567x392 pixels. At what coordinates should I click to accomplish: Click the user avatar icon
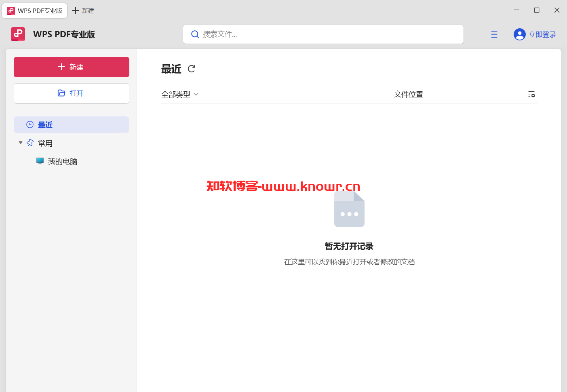[520, 34]
